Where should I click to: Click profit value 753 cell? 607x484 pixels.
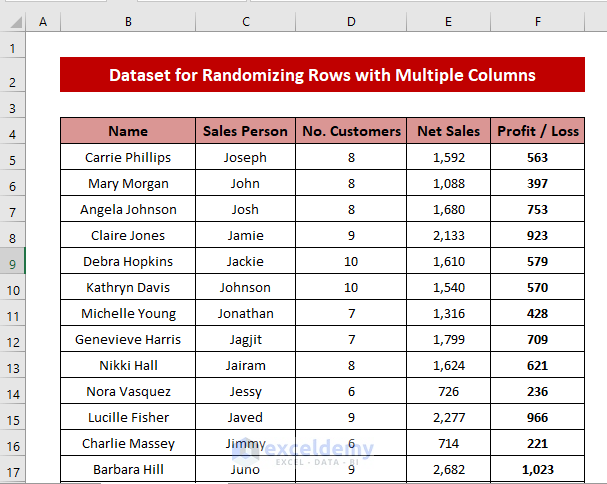[537, 209]
